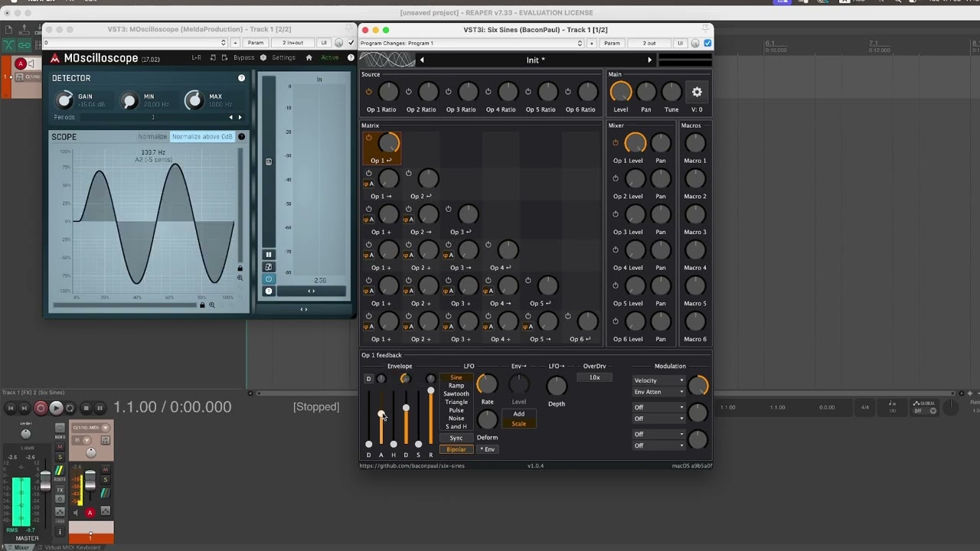
Task: Toggle MOscilloscope plugin enable checkbox
Action: tap(350, 43)
